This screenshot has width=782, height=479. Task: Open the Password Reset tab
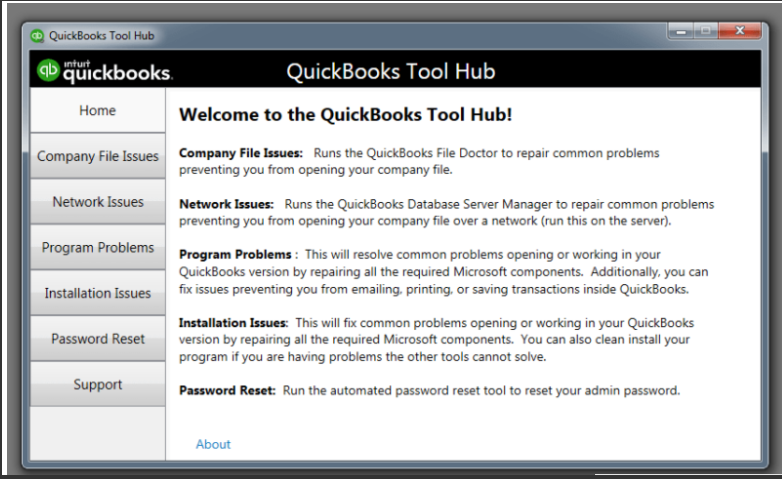point(98,339)
